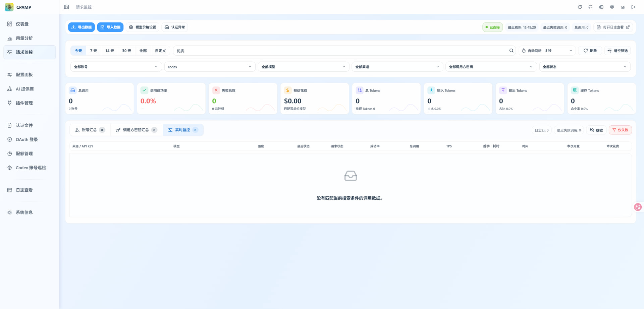Image resolution: width=644 pixels, height=309 pixels.
Task: Open 配额管理 in the sidebar
Action: coord(30,153)
